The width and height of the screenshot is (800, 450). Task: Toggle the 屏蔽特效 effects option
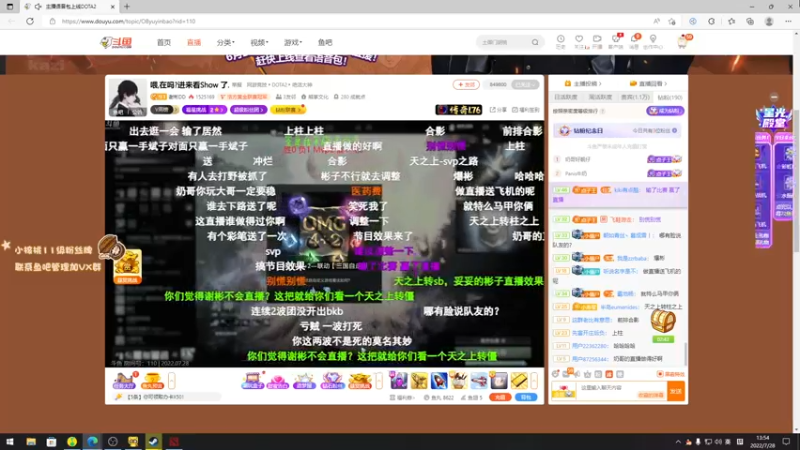(670, 374)
